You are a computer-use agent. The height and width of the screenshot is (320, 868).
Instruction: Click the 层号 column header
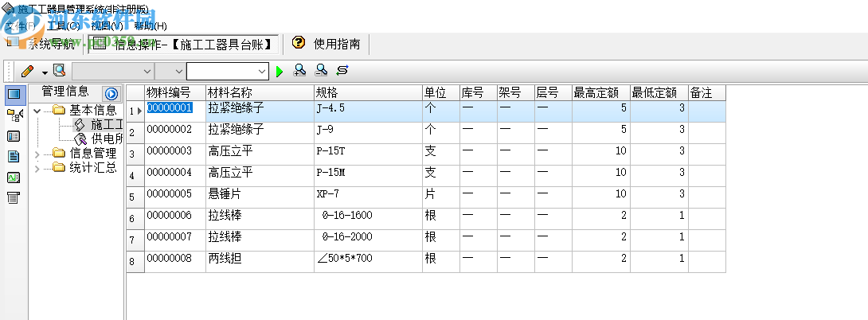(553, 92)
